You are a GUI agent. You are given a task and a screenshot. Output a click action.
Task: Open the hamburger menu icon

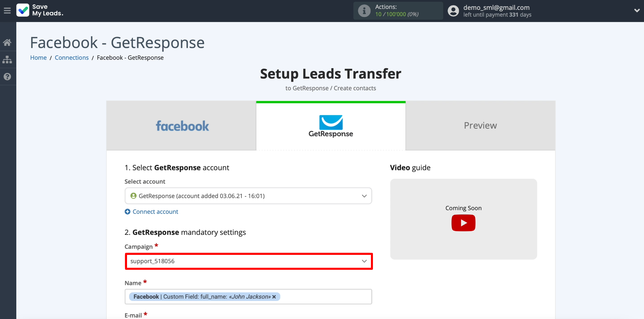7,11
